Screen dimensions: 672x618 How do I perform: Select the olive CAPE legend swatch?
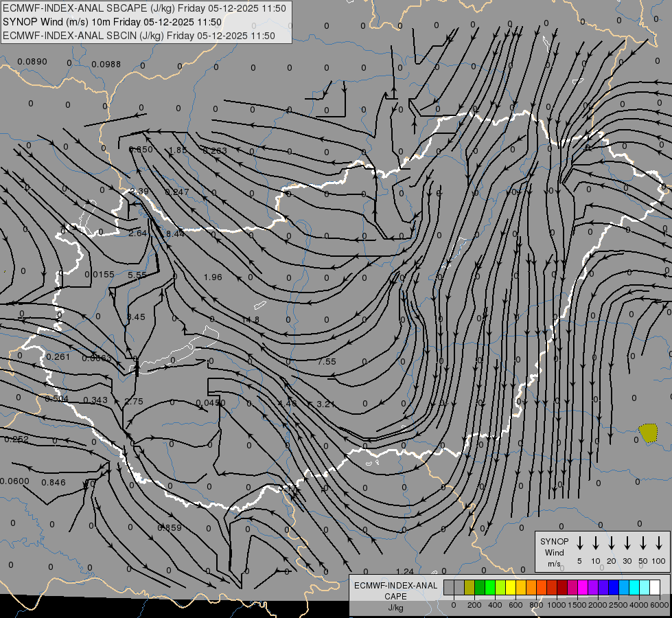[x=470, y=588]
